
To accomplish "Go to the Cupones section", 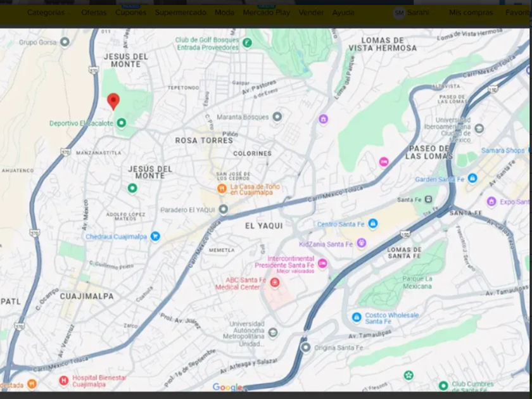I will pos(131,13).
